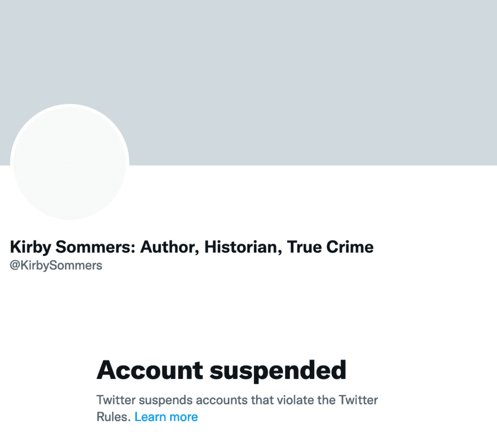Click the empty profile avatar circle
Image resolution: width=497 pixels, height=448 pixels.
(70, 163)
